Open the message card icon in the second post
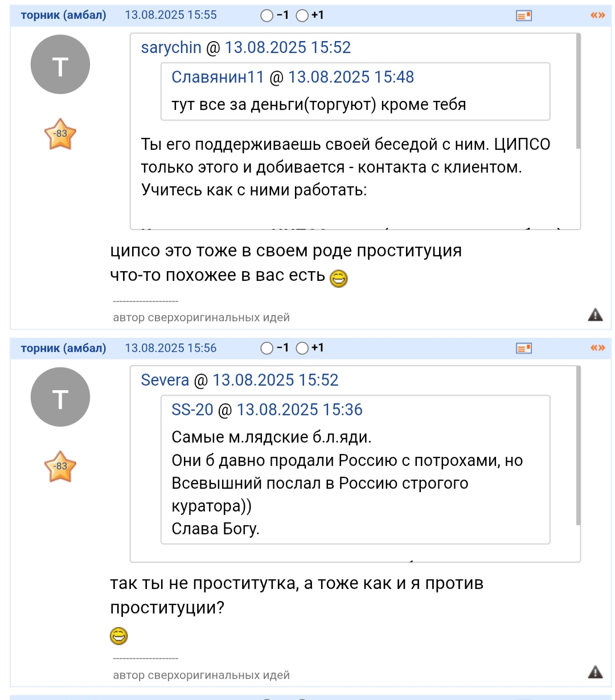This screenshot has height=700, width=615. pos(523,349)
